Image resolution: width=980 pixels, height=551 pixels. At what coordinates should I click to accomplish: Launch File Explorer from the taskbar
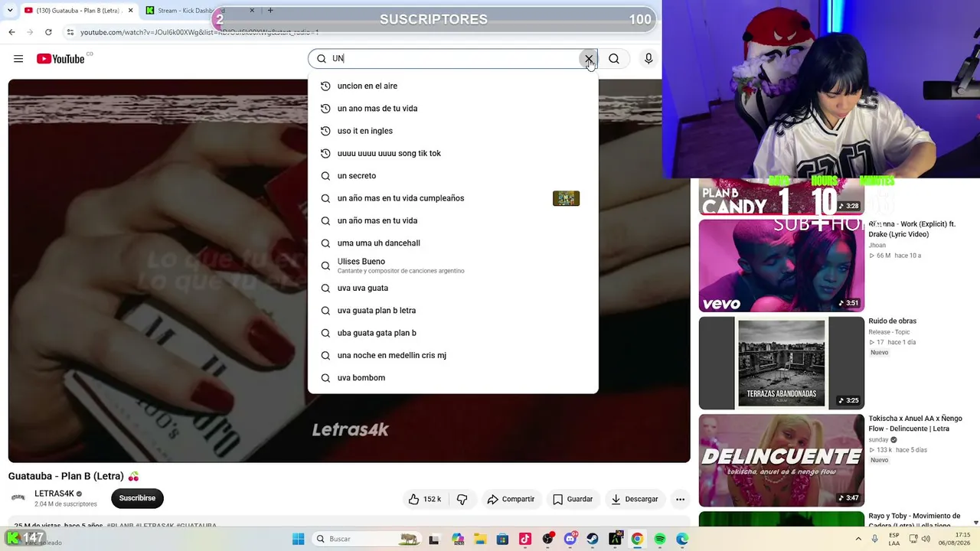[x=479, y=539]
